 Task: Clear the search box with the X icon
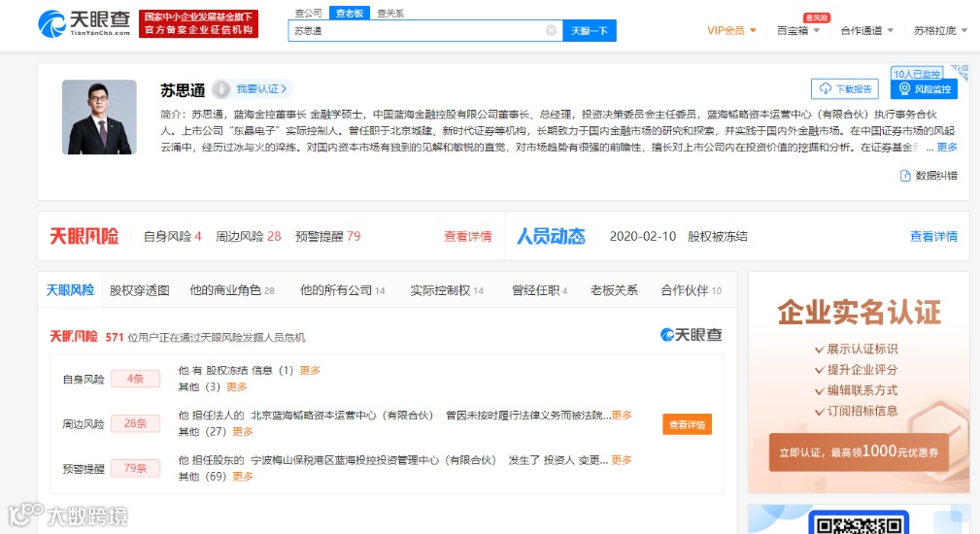click(x=551, y=30)
